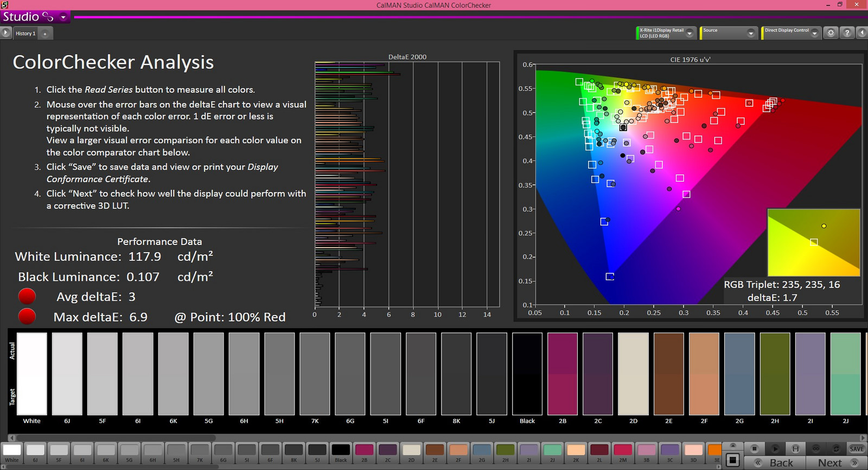Image resolution: width=868 pixels, height=470 pixels.
Task: Click the yellow zoomed inset on CIE chart
Action: coord(814,242)
